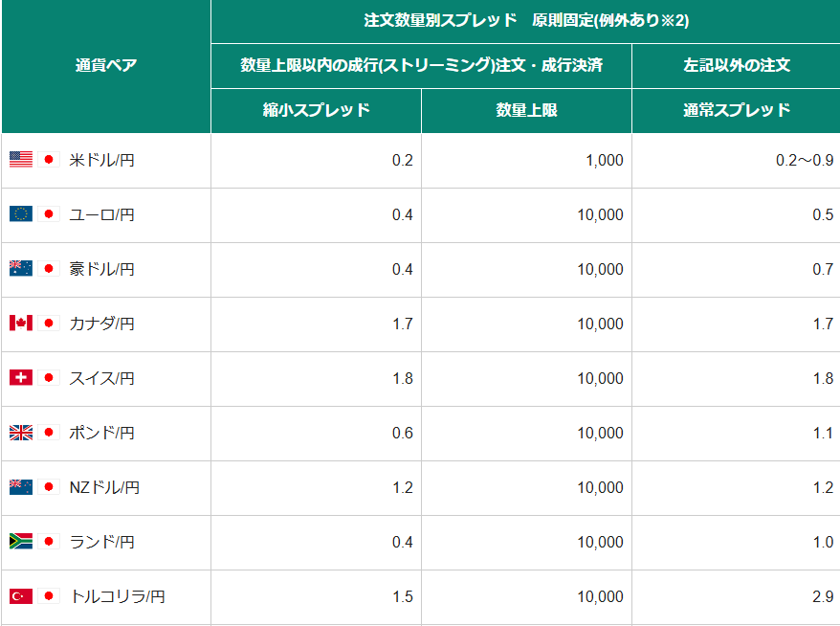Image resolution: width=840 pixels, height=626 pixels.
Task: Select the 米ドル/円 currency pair label
Action: coord(101,160)
